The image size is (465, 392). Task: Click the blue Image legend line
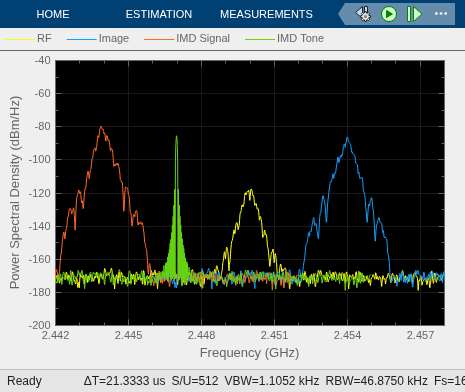82,39
